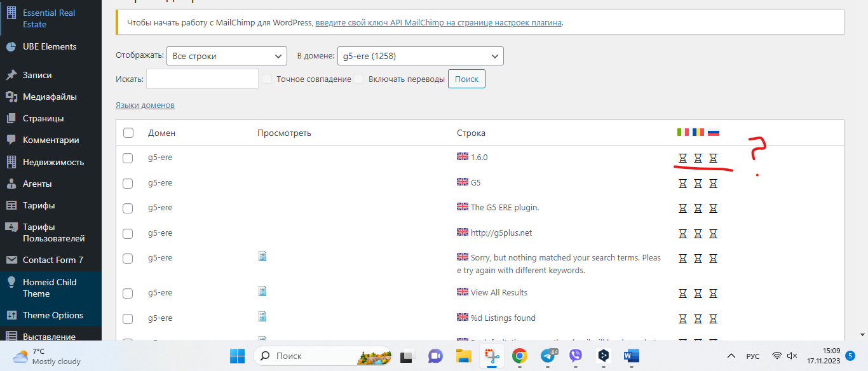Open the Отображать 'Все строки' dropdown

point(227,56)
